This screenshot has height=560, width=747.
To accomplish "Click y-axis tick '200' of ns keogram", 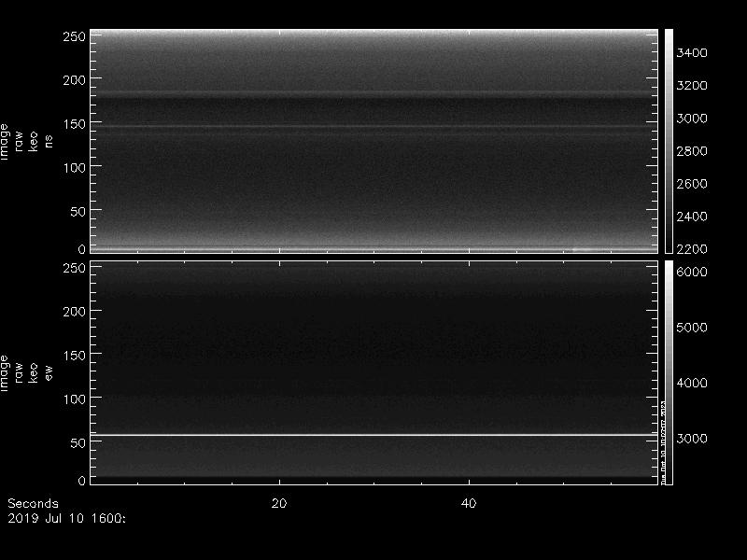I will pyautogui.click(x=75, y=80).
